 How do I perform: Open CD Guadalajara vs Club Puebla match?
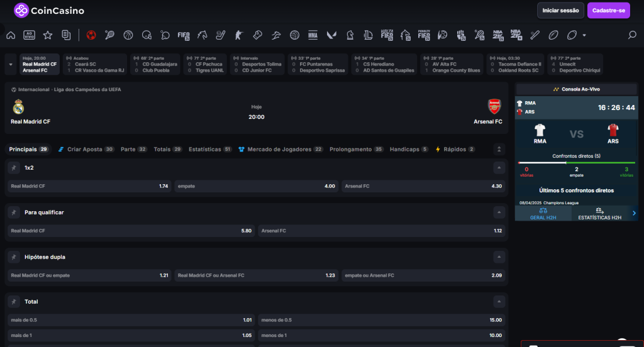click(155, 65)
